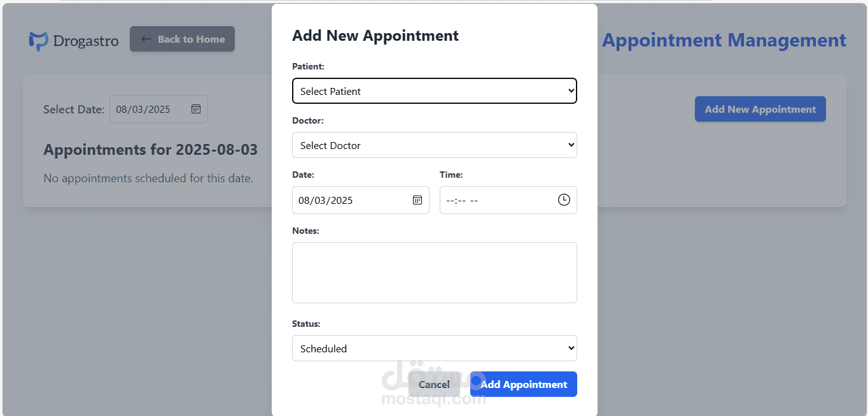Go Back to Home

182,39
